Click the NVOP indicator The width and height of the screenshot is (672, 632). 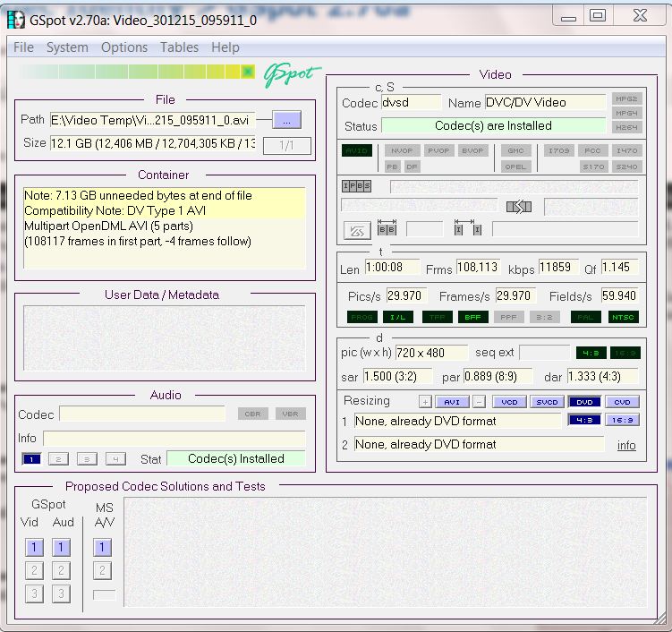click(x=402, y=151)
